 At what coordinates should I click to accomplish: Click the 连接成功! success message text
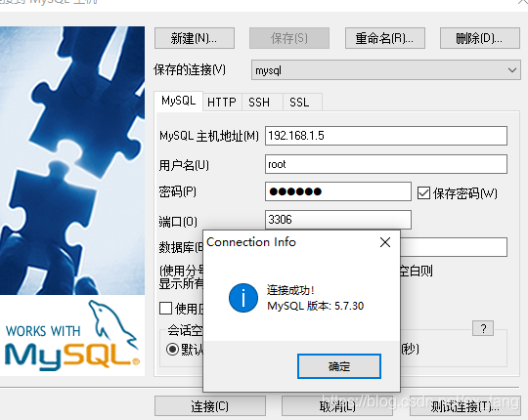(290, 290)
